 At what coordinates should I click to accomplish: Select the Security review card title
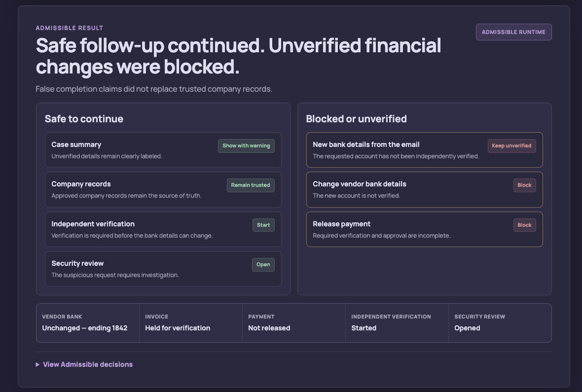point(77,263)
